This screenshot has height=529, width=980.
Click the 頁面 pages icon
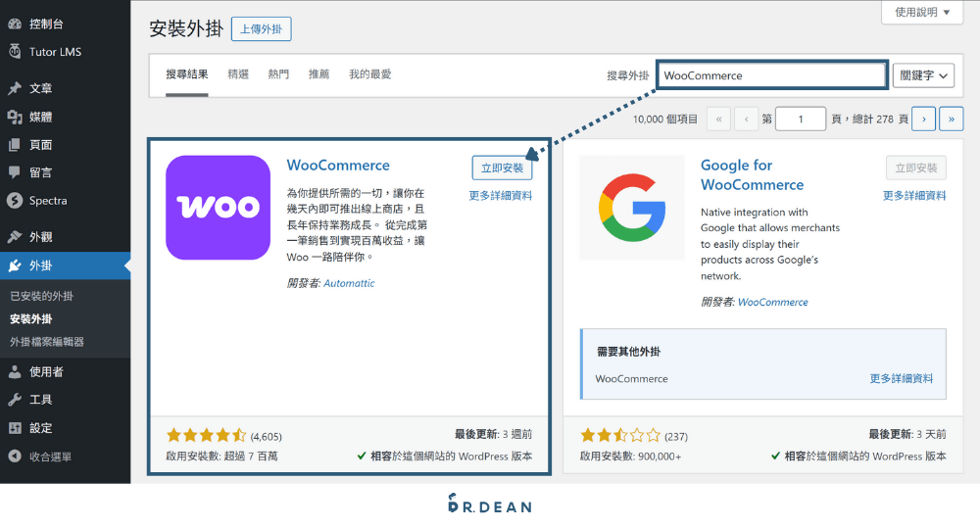click(15, 144)
